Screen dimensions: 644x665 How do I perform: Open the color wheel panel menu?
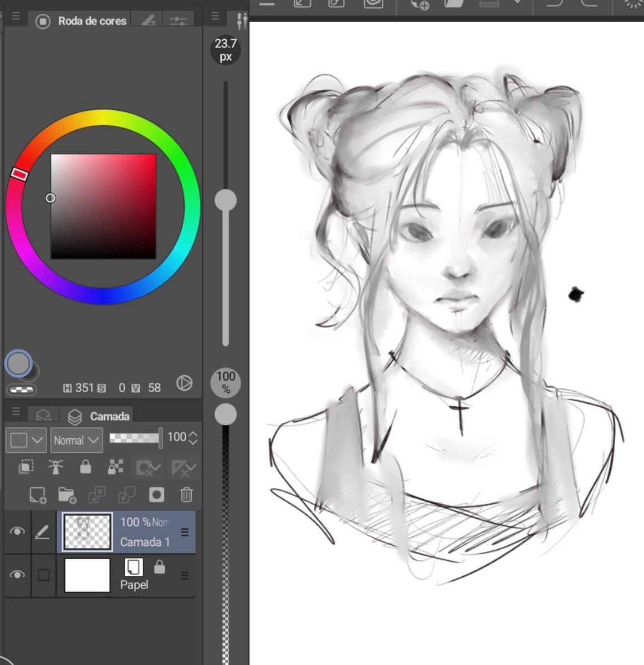tap(16, 17)
